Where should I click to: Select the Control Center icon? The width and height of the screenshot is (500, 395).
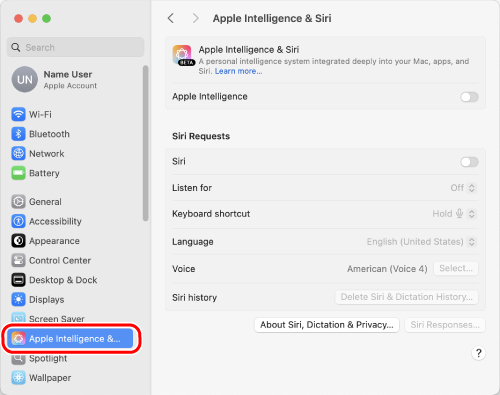click(x=18, y=260)
